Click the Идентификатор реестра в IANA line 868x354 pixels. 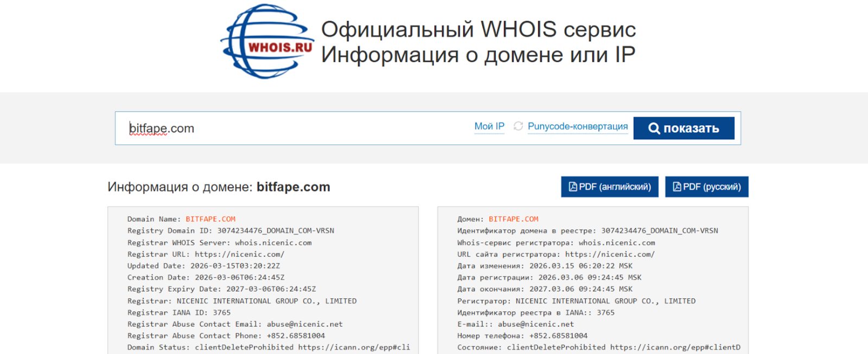(536, 313)
